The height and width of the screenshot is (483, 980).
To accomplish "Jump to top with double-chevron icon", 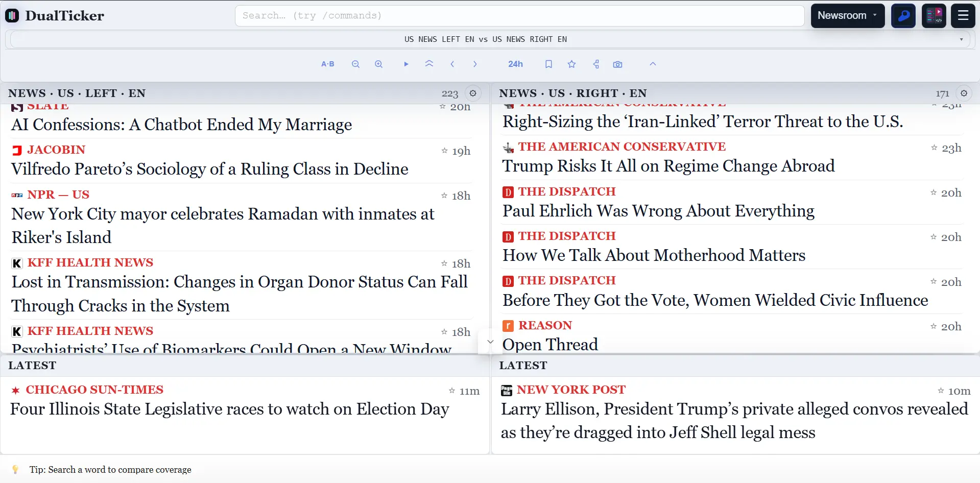I will pyautogui.click(x=429, y=64).
